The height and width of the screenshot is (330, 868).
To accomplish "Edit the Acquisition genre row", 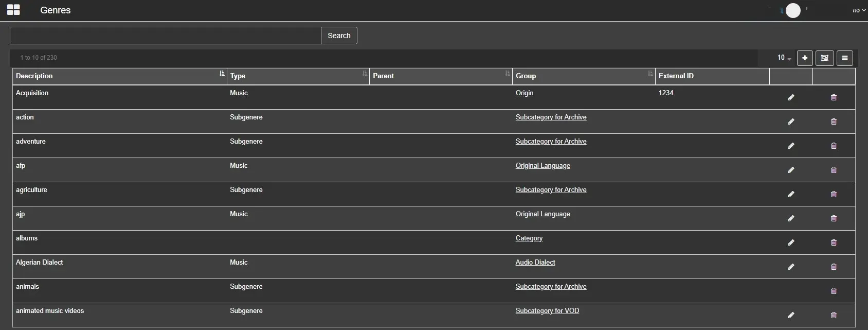I will click(791, 97).
